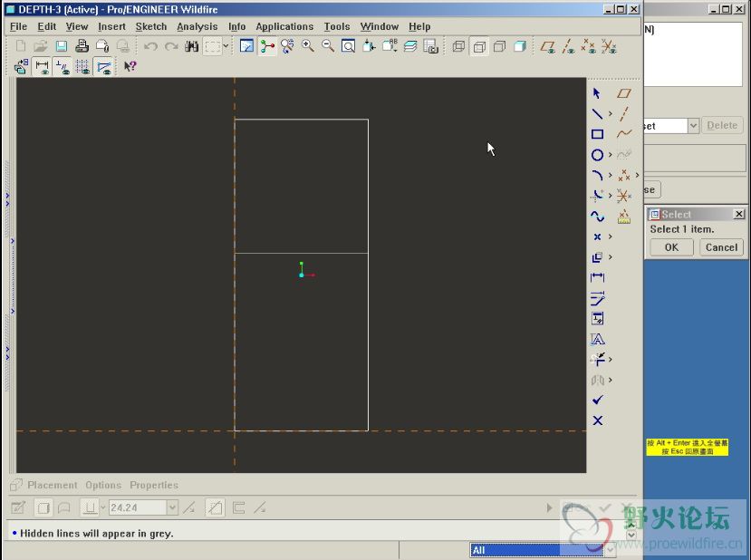Click the datum plane tool in palette

coord(623,93)
